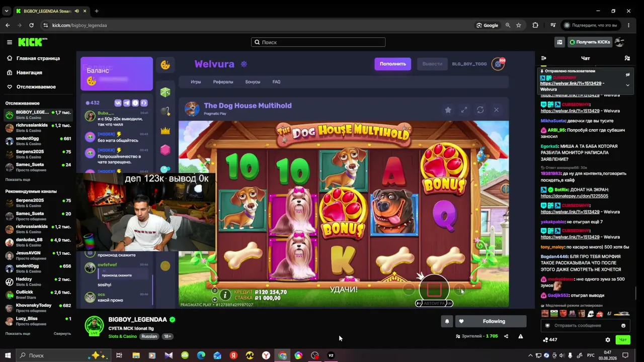644x362 pixels.
Task: Click the РУС language indicator in tray
Action: click(591, 355)
